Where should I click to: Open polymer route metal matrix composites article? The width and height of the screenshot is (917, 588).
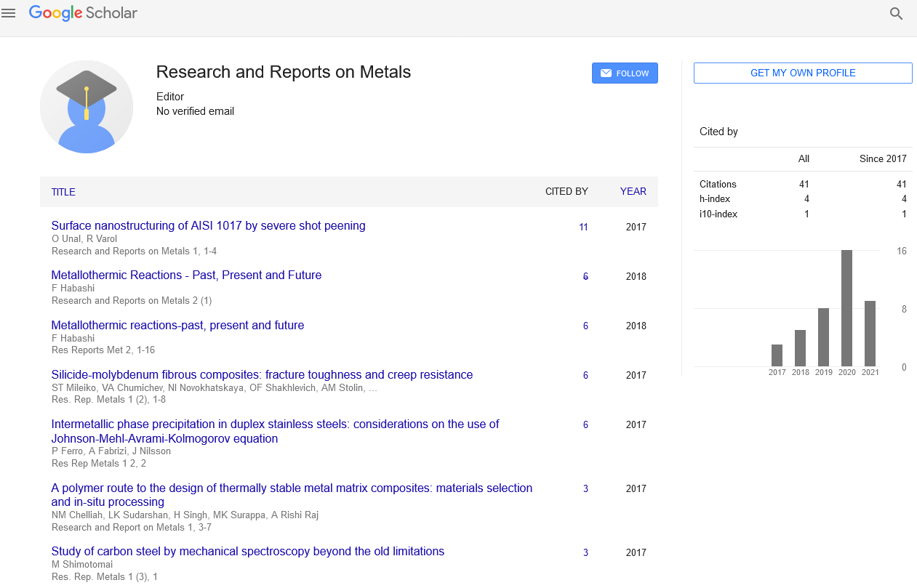[292, 495]
